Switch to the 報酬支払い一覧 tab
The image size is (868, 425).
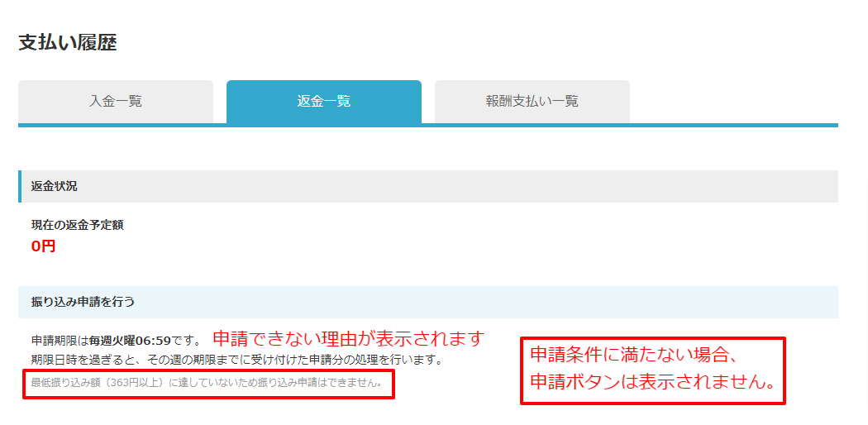[x=532, y=102]
